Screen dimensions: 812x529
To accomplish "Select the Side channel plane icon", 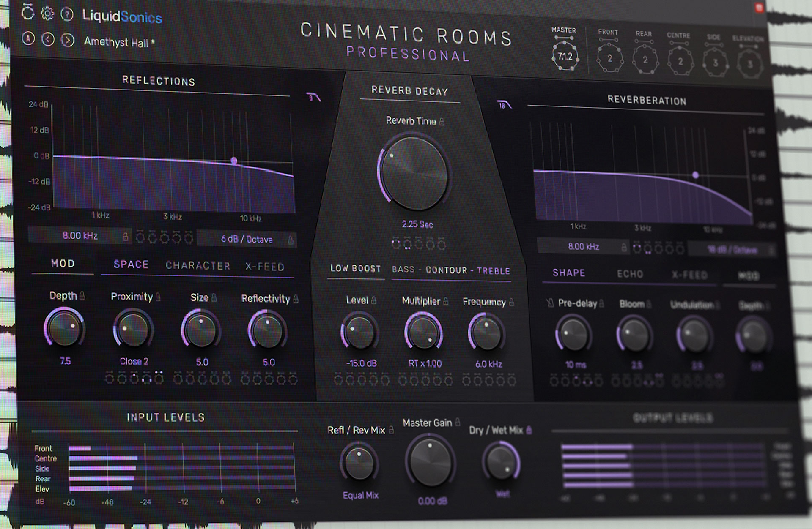I will 715,63.
